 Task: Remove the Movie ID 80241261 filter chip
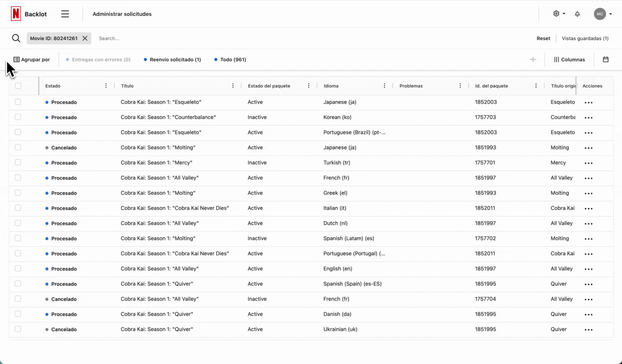click(85, 38)
